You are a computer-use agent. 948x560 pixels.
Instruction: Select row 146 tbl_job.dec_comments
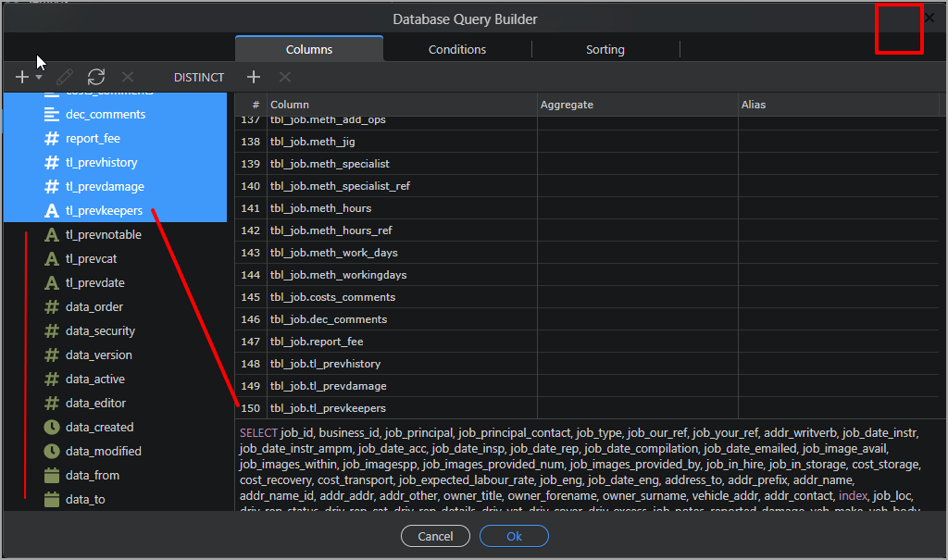tap(586, 319)
